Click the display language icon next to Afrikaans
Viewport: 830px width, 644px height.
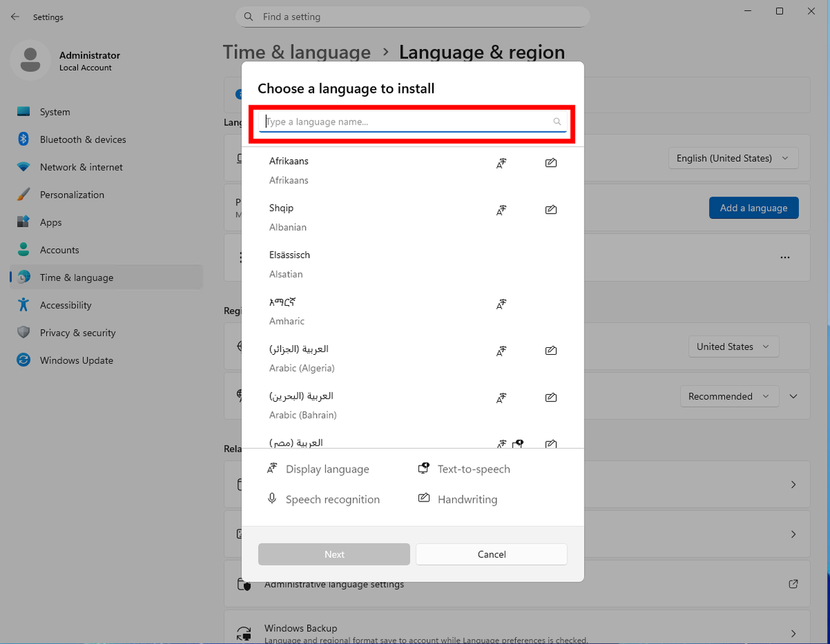(501, 163)
